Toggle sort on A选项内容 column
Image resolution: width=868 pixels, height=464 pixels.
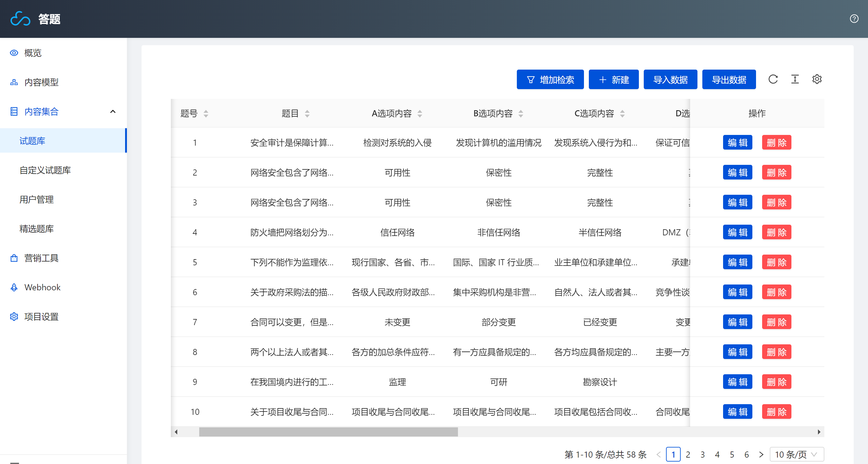point(420,114)
